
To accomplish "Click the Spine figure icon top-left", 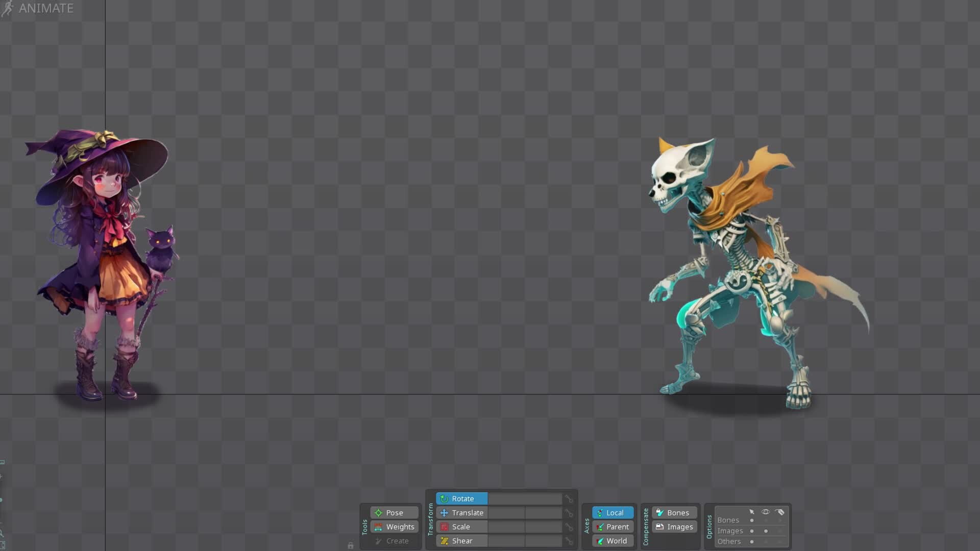I will (8, 8).
